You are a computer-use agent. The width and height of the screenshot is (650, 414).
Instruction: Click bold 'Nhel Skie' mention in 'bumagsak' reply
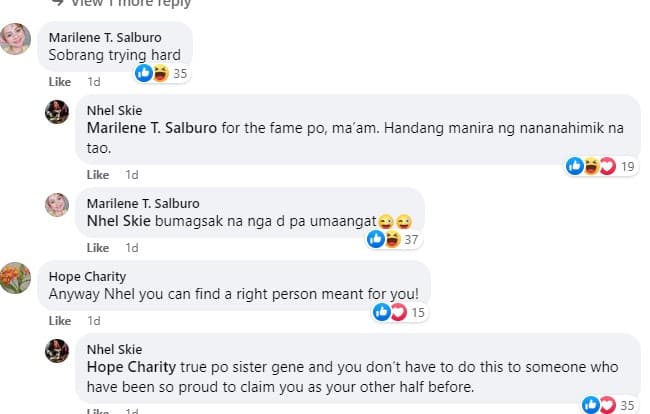(119, 220)
